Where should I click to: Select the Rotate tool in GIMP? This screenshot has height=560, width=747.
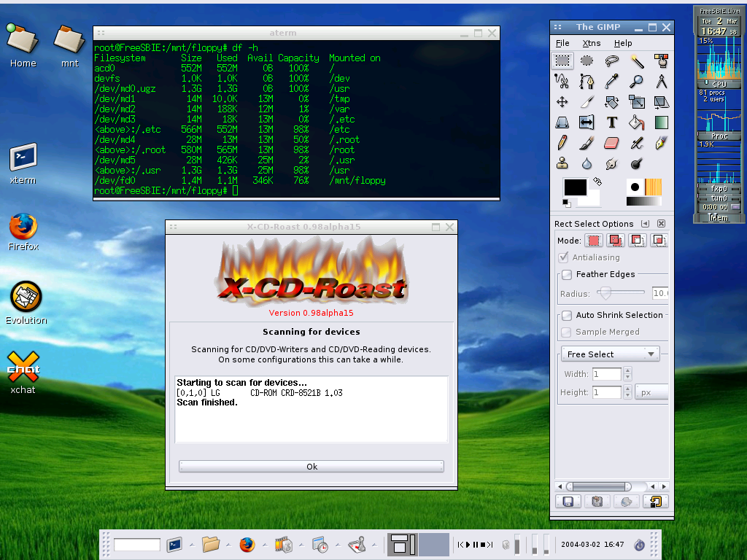coord(612,102)
